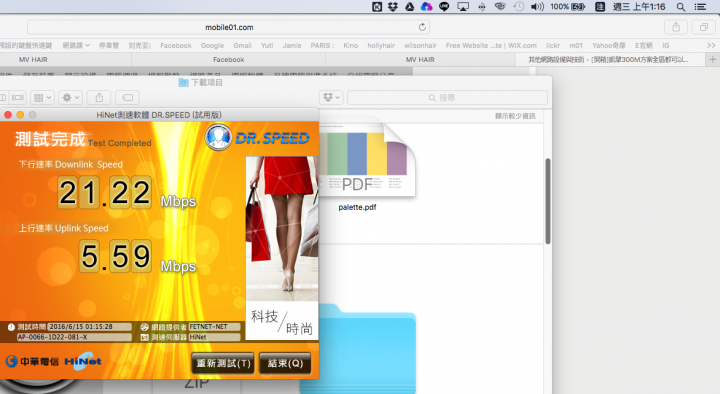Viewport: 720px width, 394px height.
Task: Open the Finder arrange grid dropdown
Action: tap(42, 97)
